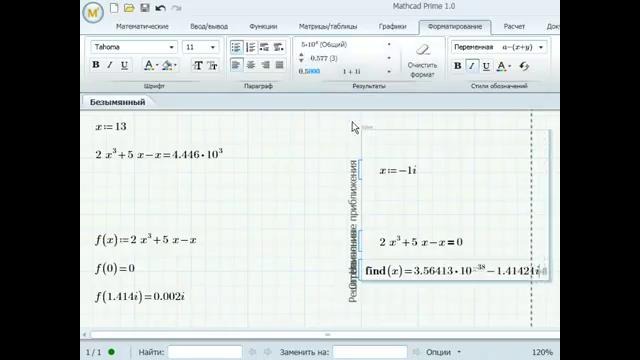The width and height of the screenshot is (640, 360).
Task: Increase paragraph indent
Action: tap(279, 47)
